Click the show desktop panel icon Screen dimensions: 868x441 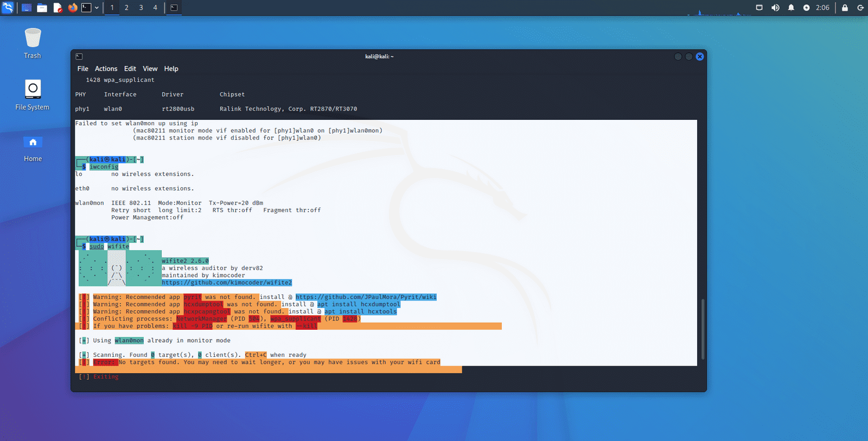26,8
